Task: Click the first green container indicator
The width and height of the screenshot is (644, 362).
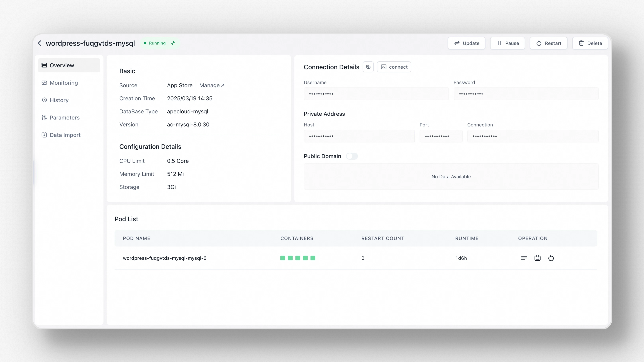Action: pyautogui.click(x=283, y=258)
